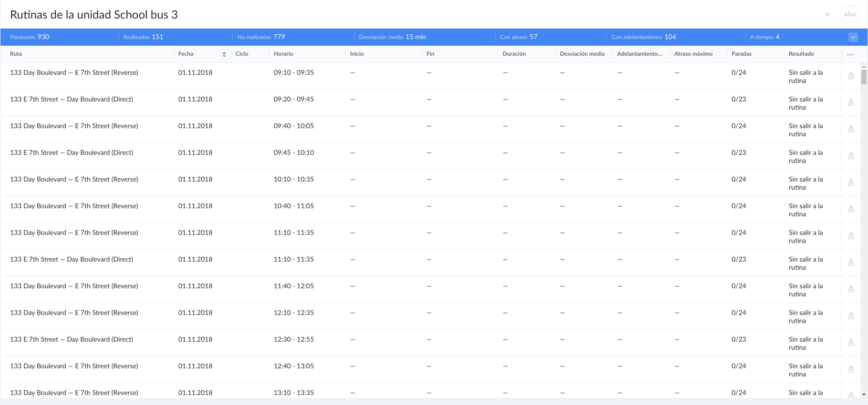Click map icon for the 12:40 - 13:05 ride
This screenshot has height=405, width=868.
tap(851, 370)
